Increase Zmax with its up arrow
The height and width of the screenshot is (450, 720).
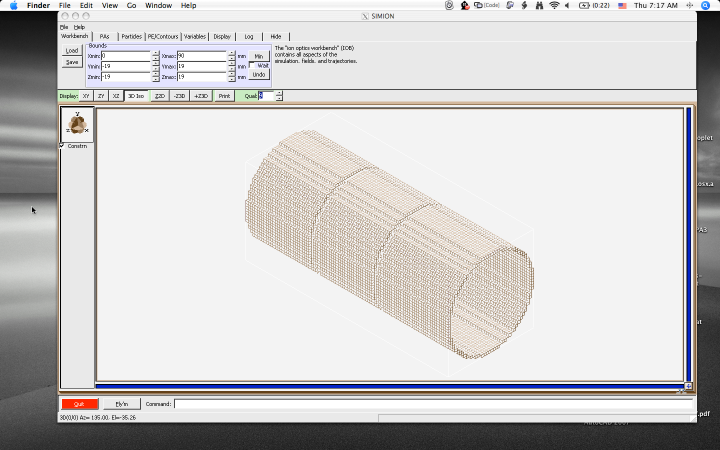click(232, 74)
